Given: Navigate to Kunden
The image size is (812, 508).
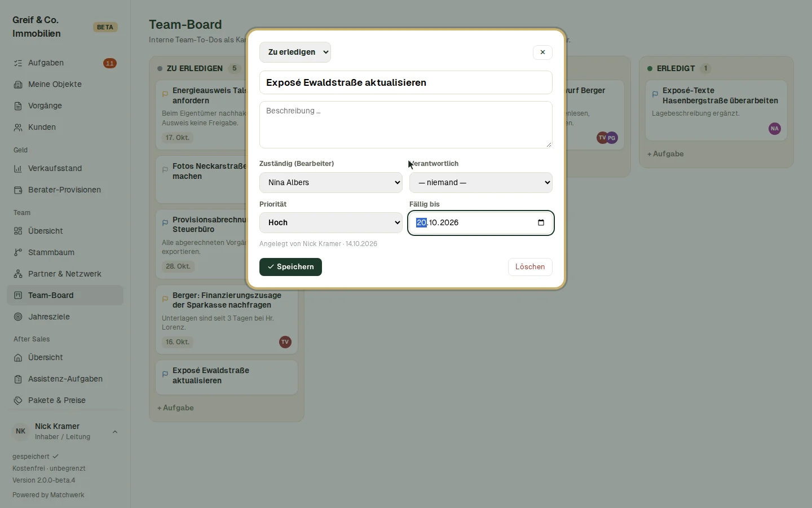Looking at the screenshot, I should (x=65, y=128).
